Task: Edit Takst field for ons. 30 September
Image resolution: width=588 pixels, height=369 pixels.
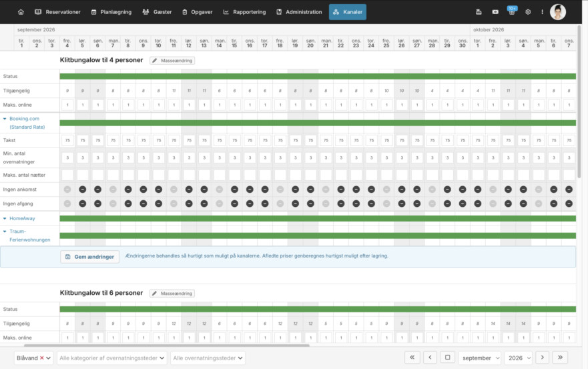Action: click(x=463, y=140)
